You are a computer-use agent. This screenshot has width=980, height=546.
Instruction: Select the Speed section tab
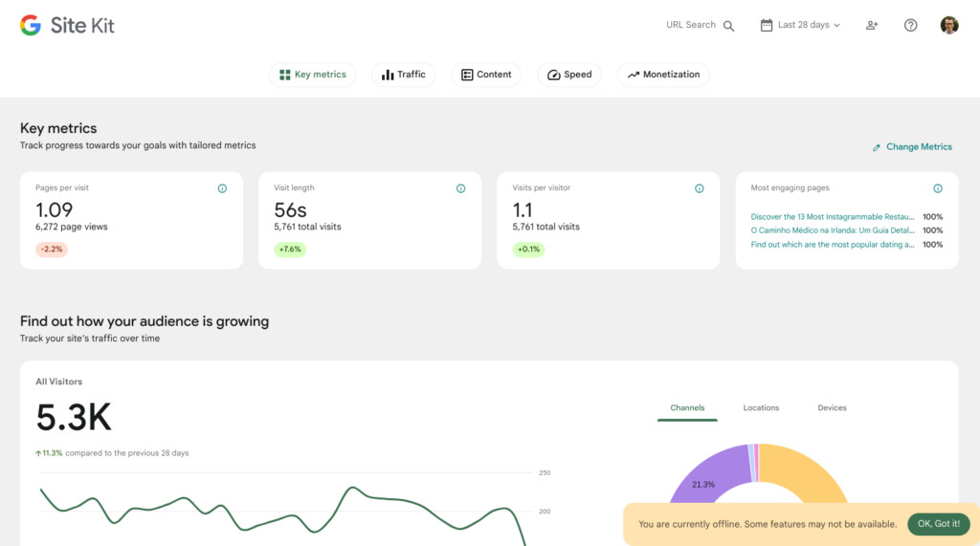click(x=569, y=75)
